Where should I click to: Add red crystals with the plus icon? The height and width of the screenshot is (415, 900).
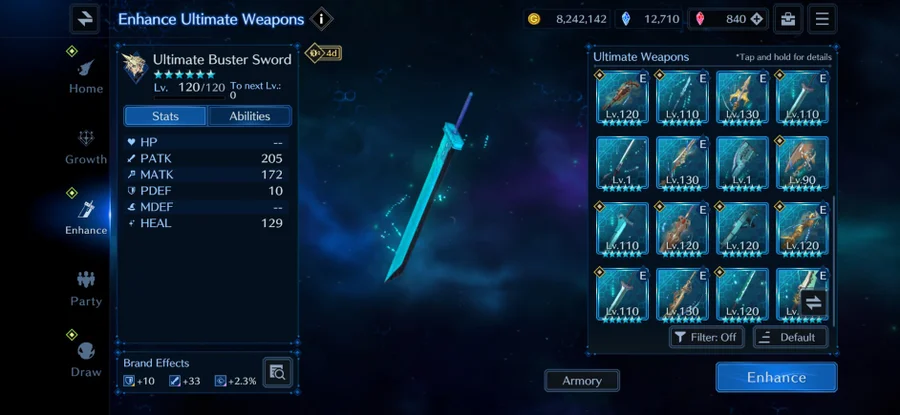(x=757, y=19)
